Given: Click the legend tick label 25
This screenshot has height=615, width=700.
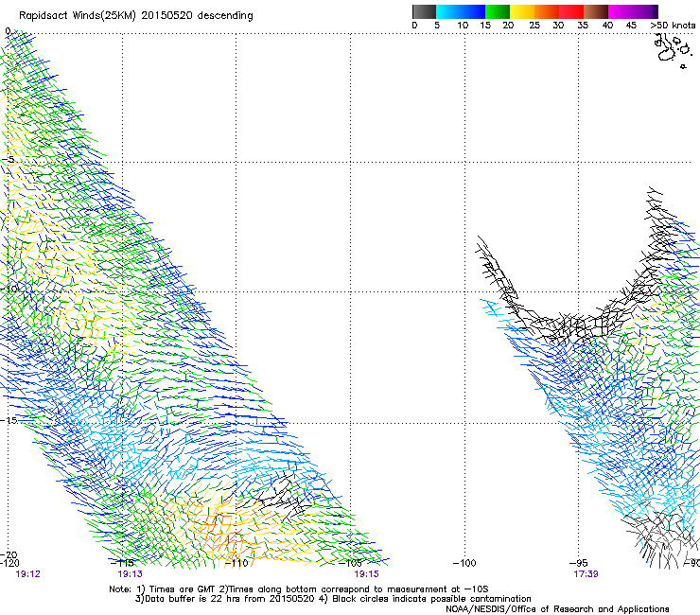Looking at the screenshot, I should [534, 26].
